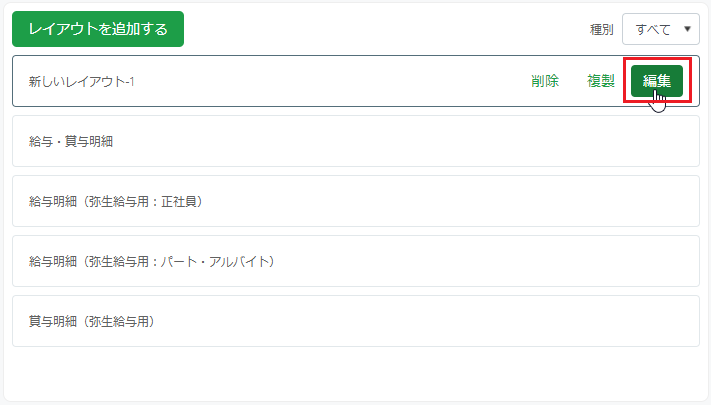711x405 pixels.
Task: Duplicate the layout with 複製 link
Action: (601, 81)
